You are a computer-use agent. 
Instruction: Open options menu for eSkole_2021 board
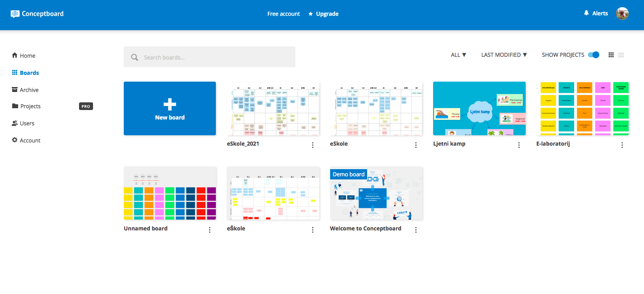coord(313,145)
